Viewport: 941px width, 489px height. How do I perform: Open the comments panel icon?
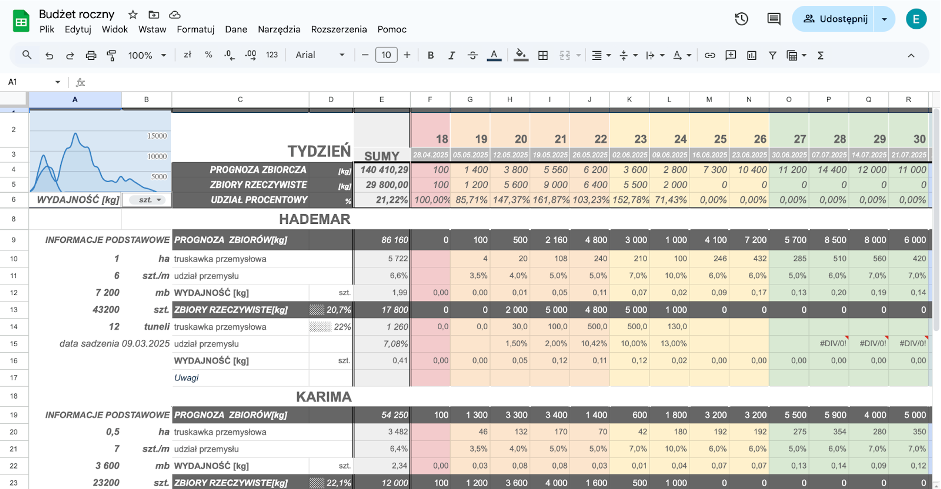[773, 19]
